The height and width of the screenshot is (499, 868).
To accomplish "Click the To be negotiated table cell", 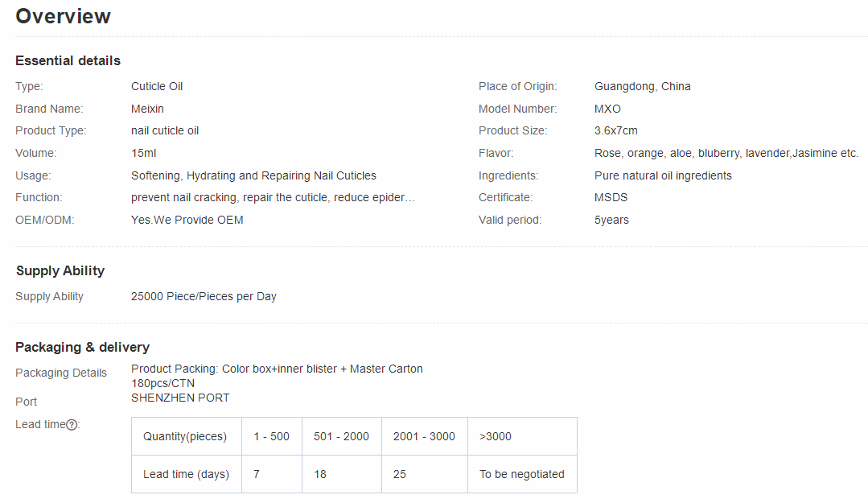I will click(522, 474).
